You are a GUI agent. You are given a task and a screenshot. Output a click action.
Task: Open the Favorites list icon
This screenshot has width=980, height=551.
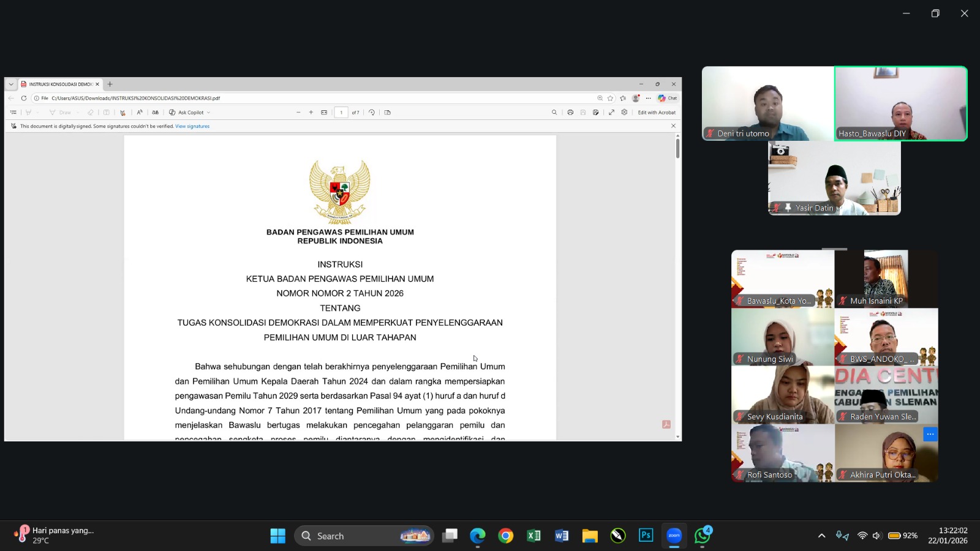[x=623, y=98]
